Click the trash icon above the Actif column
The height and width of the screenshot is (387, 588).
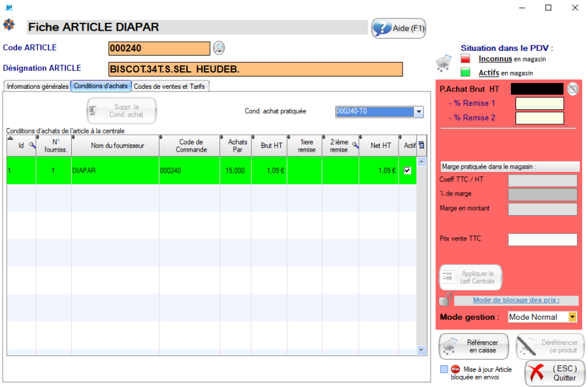[x=422, y=145]
